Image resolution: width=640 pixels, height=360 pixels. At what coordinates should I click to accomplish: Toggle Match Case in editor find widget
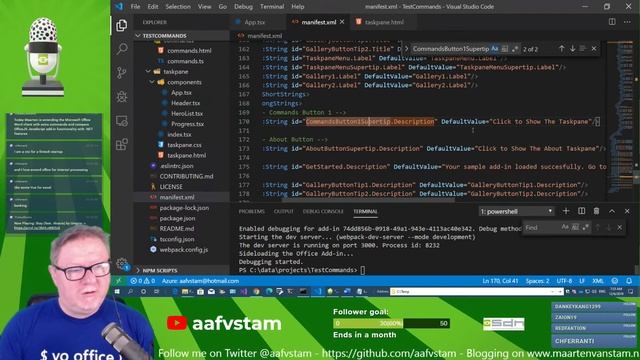click(x=495, y=49)
